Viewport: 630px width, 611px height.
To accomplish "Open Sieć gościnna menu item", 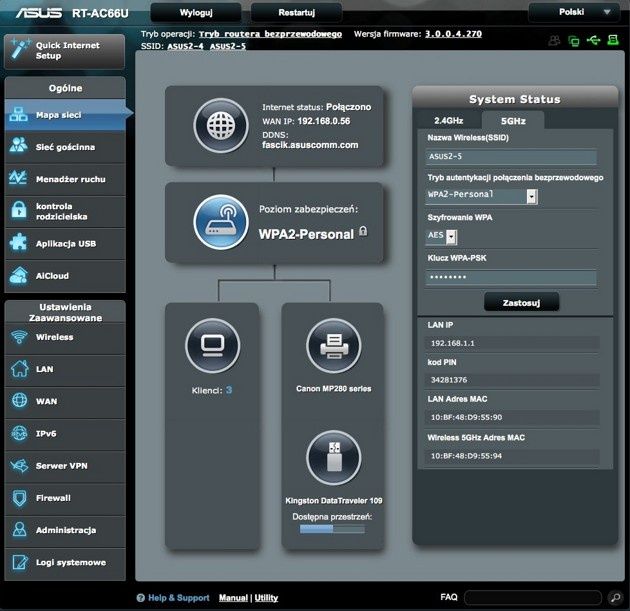I will tap(65, 147).
